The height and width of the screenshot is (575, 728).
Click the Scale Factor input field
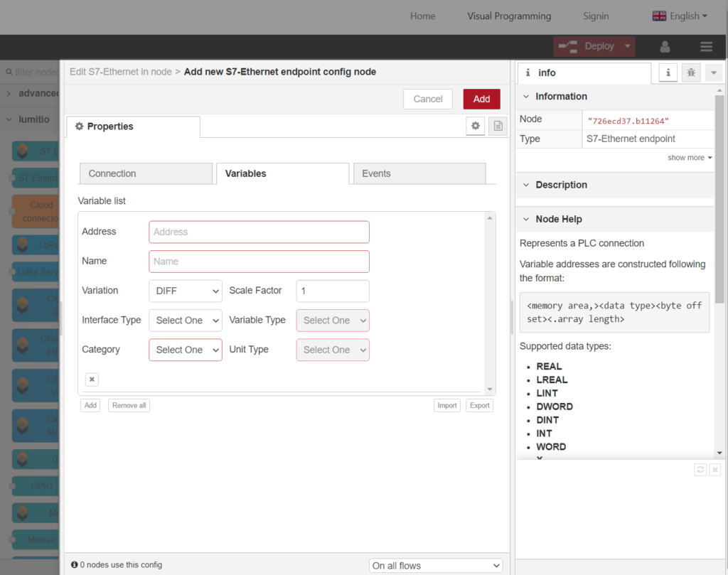point(333,291)
